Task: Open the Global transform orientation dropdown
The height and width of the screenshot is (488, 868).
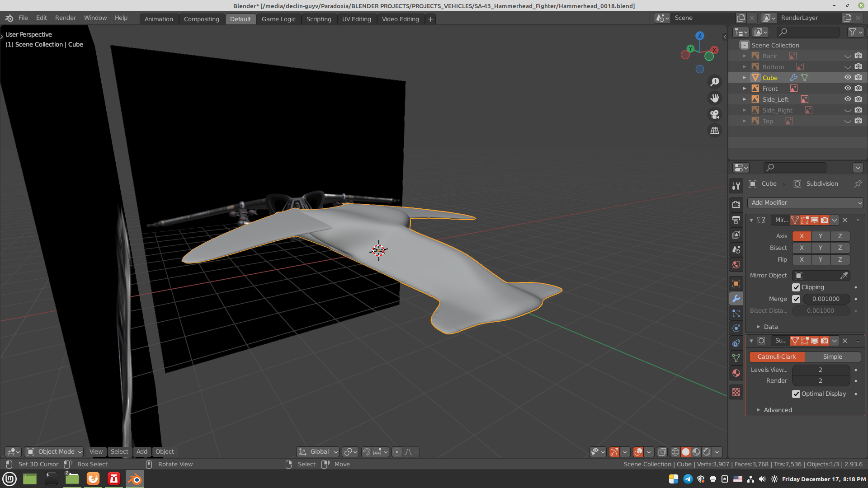Action: click(318, 452)
